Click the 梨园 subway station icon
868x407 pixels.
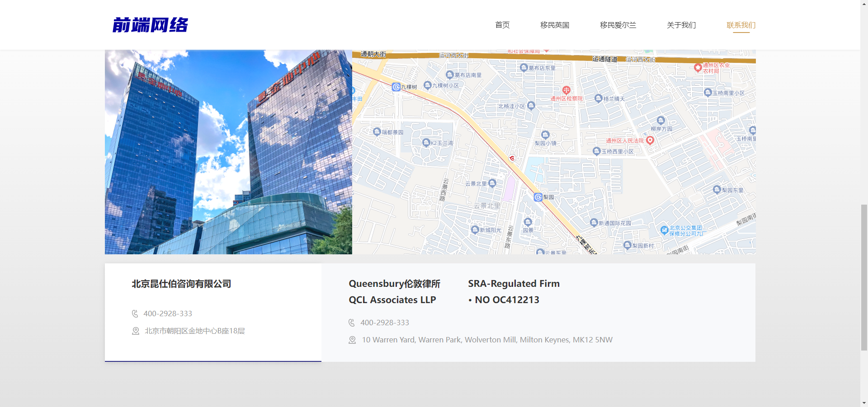538,197
